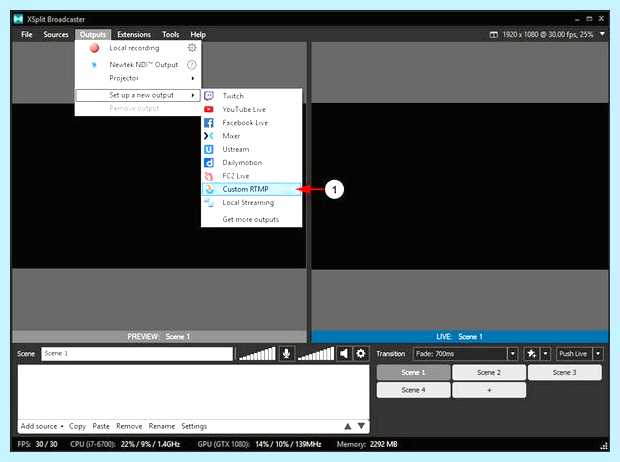This screenshot has height=462, width=620.
Task: Move source up with up arrow
Action: coord(348,426)
